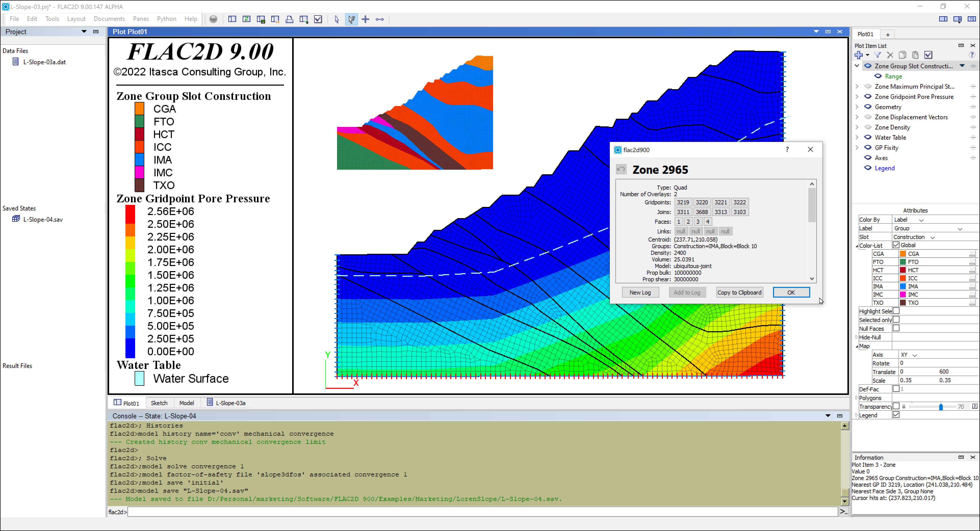Switch to the Model tab
This screenshot has width=980, height=531.
[x=186, y=403]
